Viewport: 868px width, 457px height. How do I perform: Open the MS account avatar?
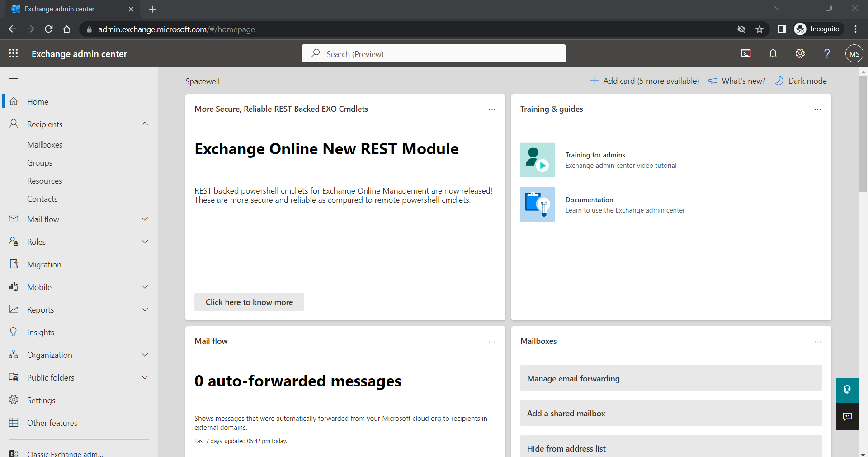(x=854, y=54)
